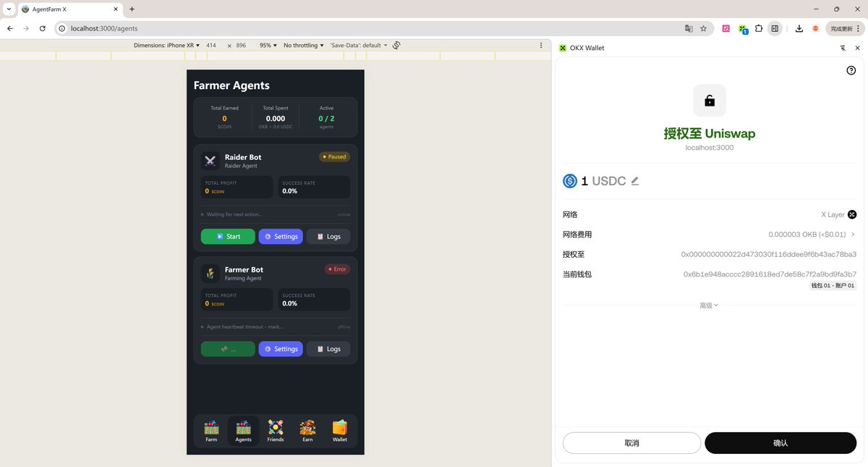
Task: Open the OKX Wallet help question mark icon
Action: 850,70
